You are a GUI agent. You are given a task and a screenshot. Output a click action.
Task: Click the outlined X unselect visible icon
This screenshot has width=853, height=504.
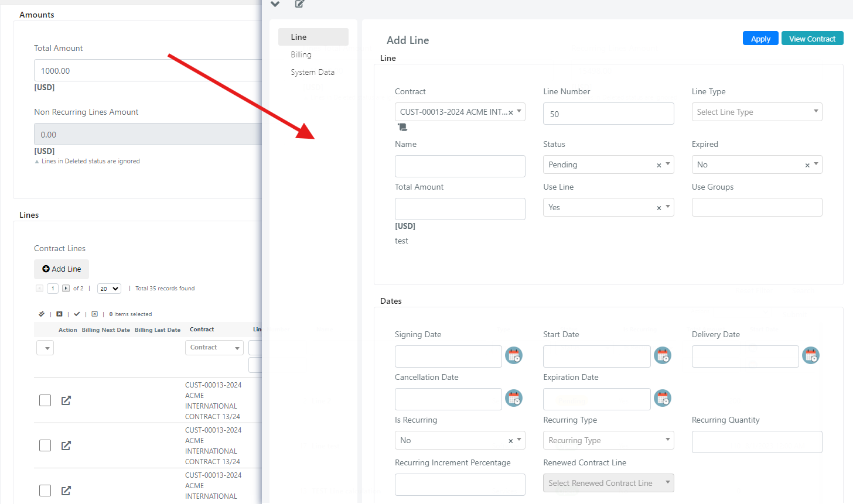tap(94, 314)
